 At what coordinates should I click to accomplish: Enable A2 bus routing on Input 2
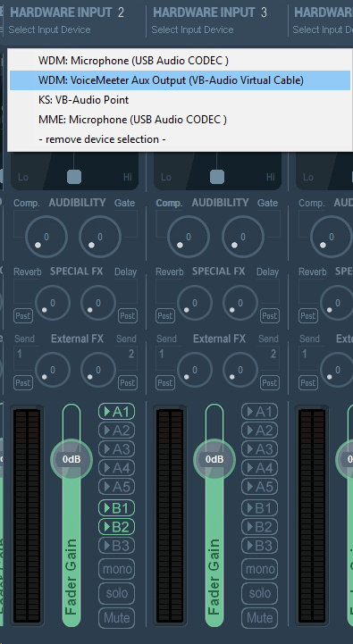click(x=117, y=431)
